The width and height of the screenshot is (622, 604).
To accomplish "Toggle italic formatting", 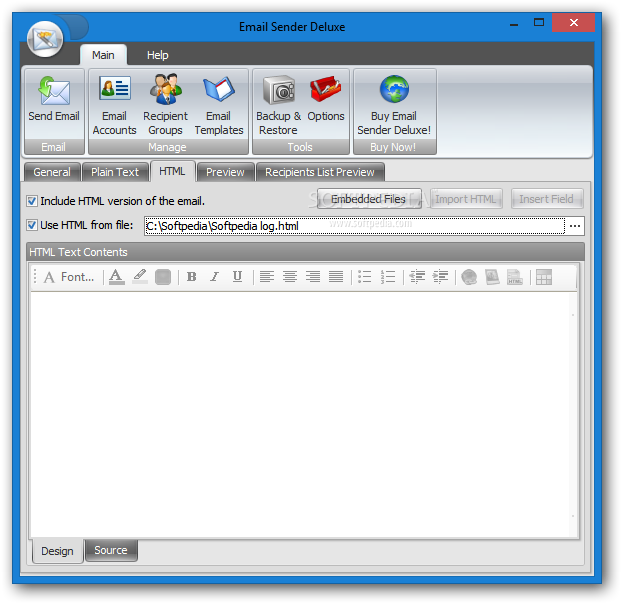I will 215,277.
